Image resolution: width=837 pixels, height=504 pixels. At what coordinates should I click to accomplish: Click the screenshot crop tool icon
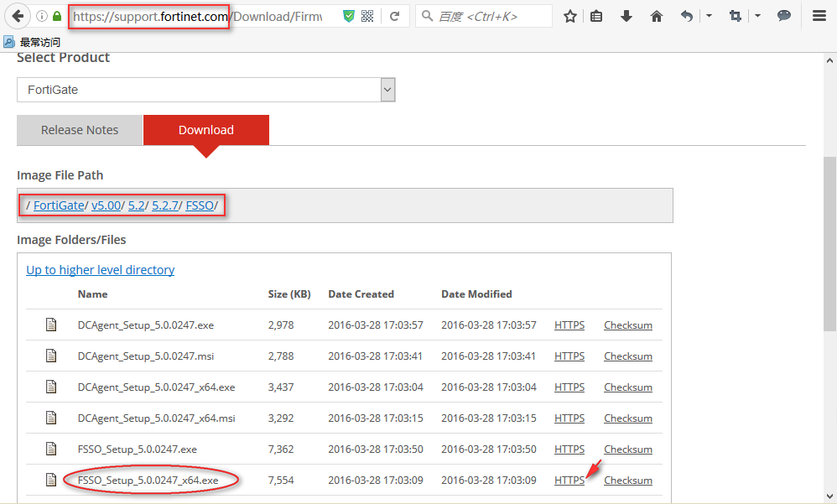pyautogui.click(x=735, y=17)
